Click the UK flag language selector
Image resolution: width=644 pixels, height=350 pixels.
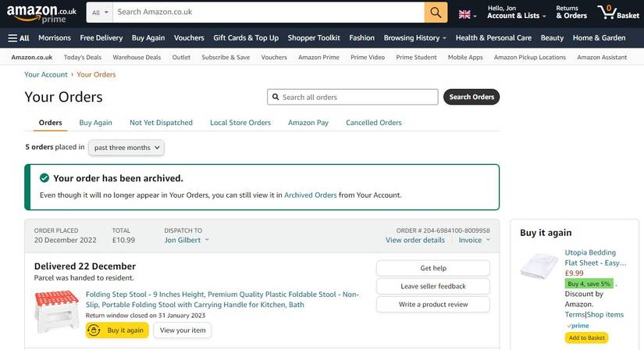click(x=467, y=14)
